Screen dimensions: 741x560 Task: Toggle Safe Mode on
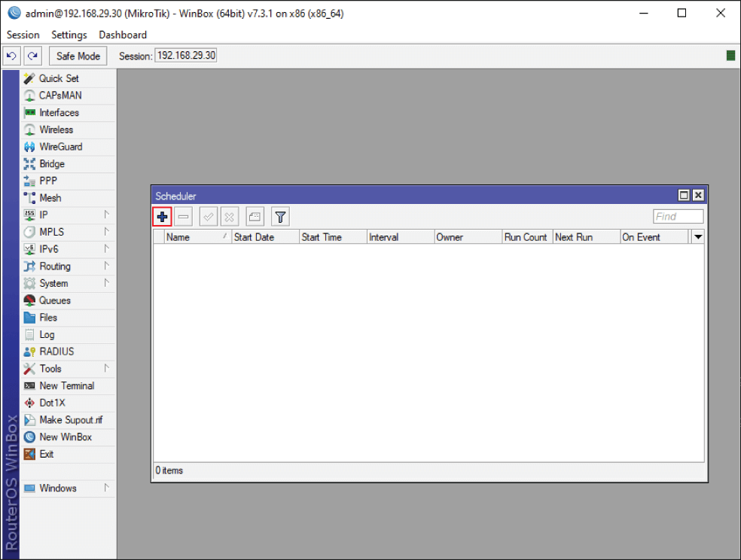[78, 55]
